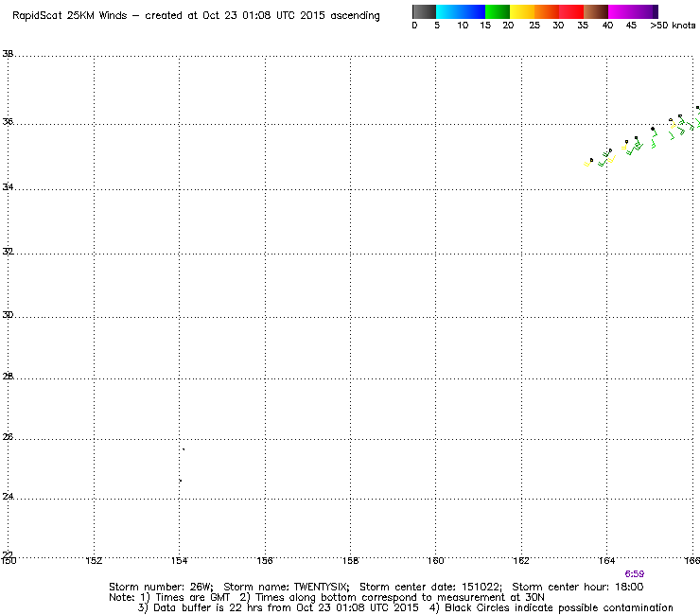Image resolution: width=700 pixels, height=615 pixels.
Task: Click the longitude axis label "156"
Action: pos(265,560)
